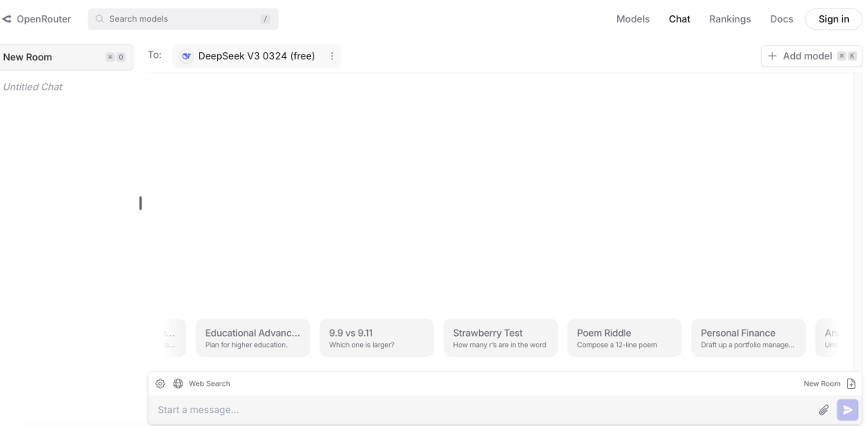Click the Web Search globe icon
The width and height of the screenshot is (868, 426).
[178, 383]
